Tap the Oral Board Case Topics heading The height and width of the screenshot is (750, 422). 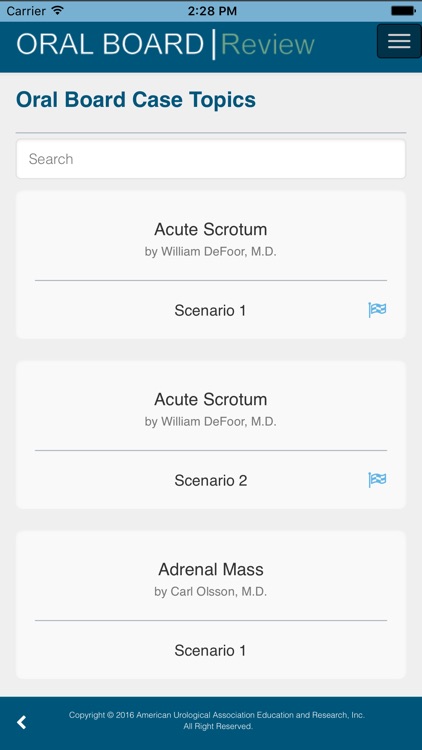pos(136,100)
